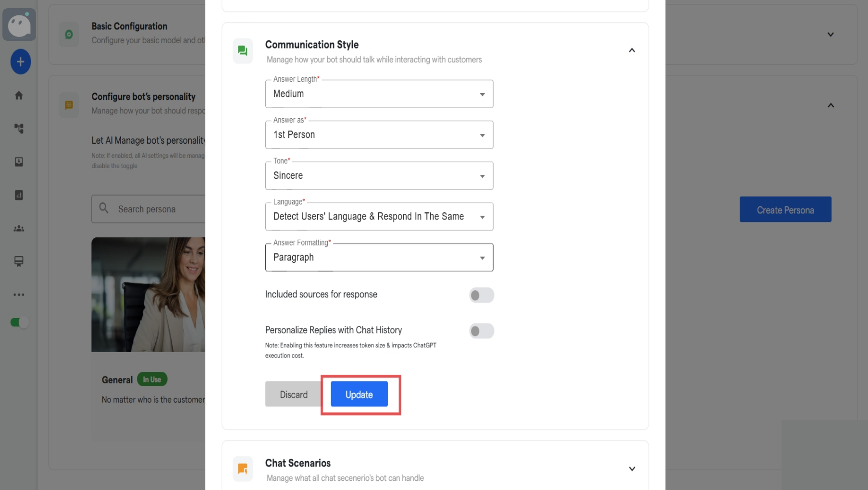868x490 pixels.
Task: Click the Communication Style chat icon
Action: pos(243,50)
